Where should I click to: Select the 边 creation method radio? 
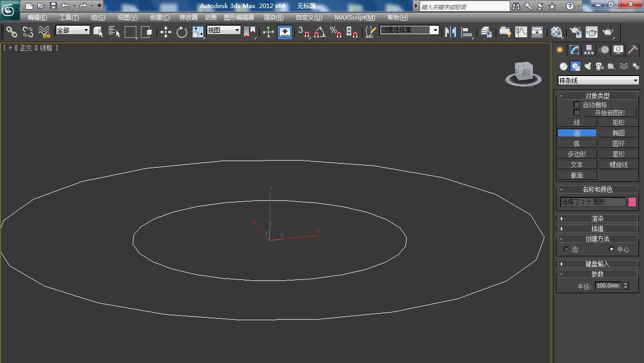click(567, 249)
